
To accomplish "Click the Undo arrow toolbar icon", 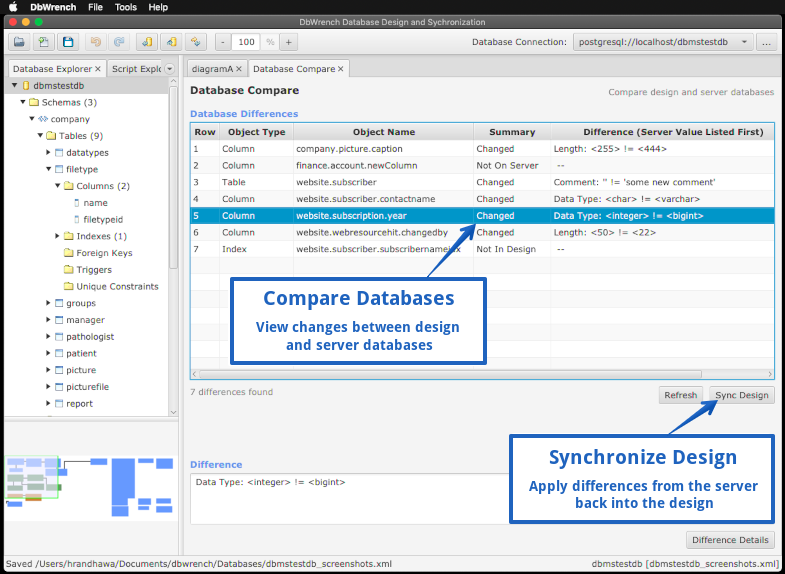I will tap(95, 42).
